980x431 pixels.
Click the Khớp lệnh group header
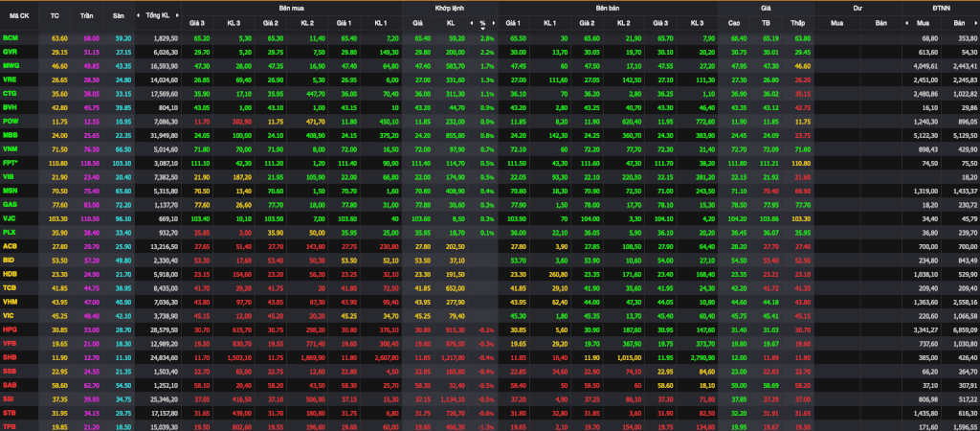tap(450, 8)
